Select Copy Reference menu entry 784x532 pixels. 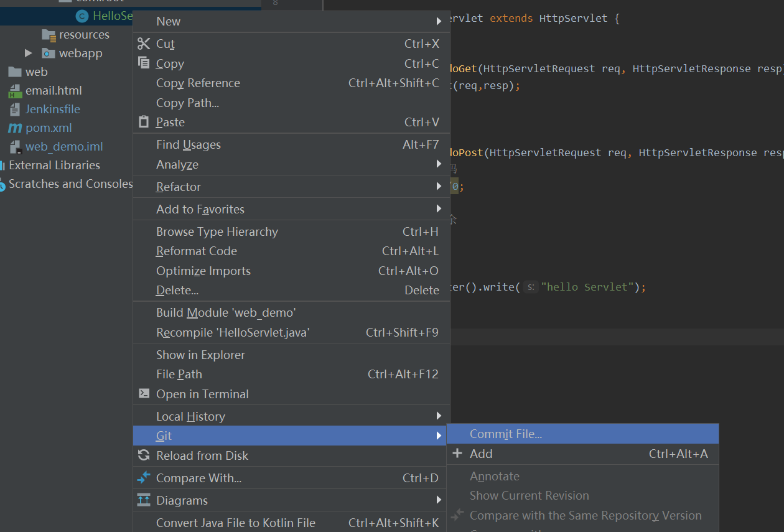291,83
